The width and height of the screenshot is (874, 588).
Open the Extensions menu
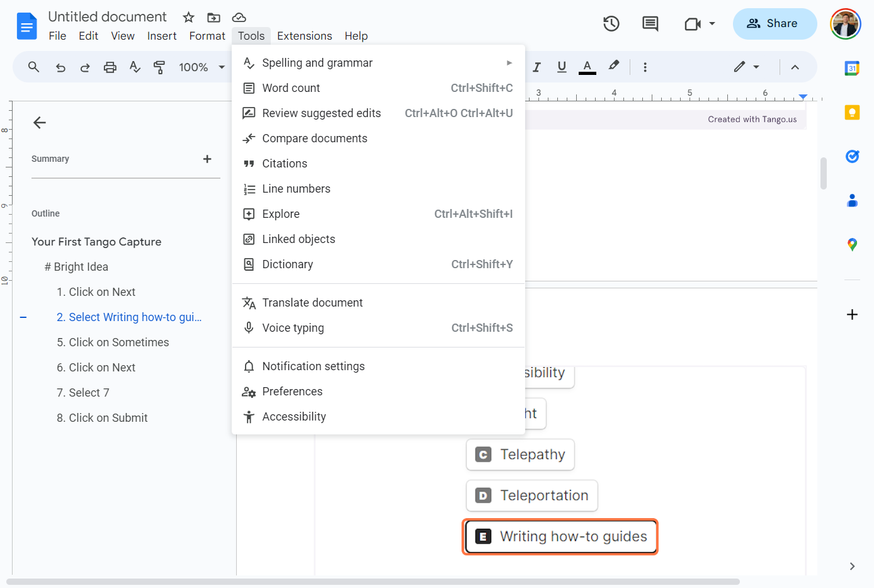click(x=304, y=36)
